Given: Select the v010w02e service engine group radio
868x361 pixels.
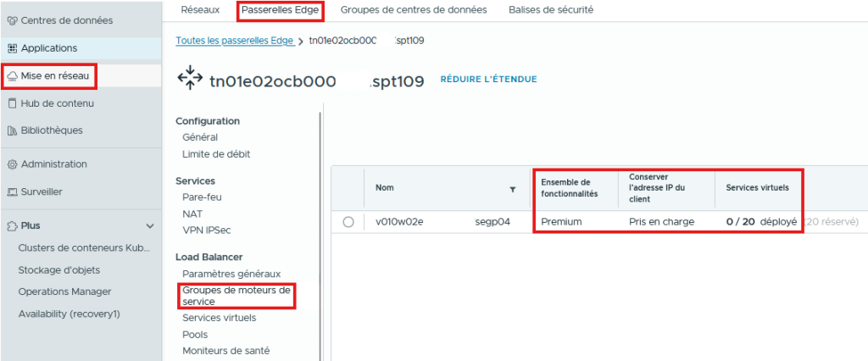Looking at the screenshot, I should click(348, 222).
